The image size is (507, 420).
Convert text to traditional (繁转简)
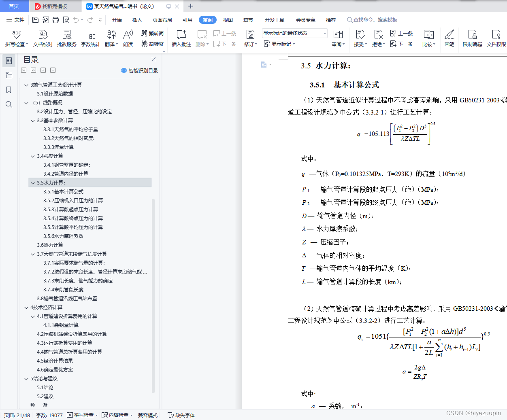(152, 34)
